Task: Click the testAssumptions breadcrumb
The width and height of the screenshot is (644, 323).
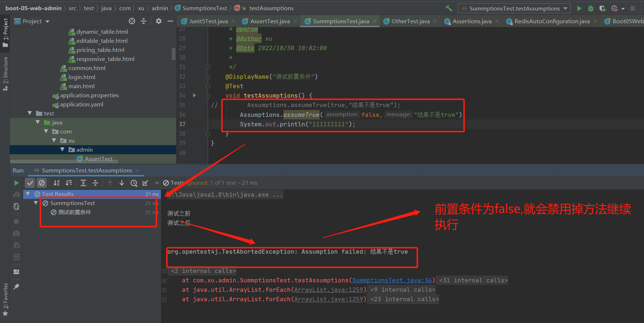Action: point(271,8)
